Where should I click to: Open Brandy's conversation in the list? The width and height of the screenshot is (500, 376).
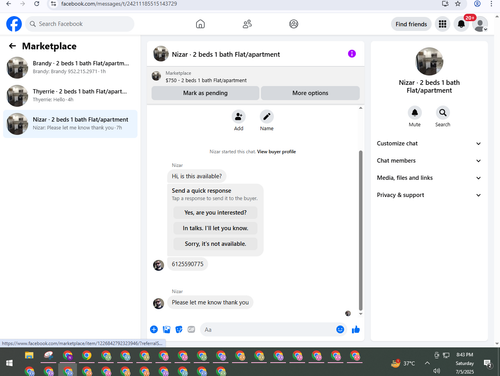[x=70, y=67]
